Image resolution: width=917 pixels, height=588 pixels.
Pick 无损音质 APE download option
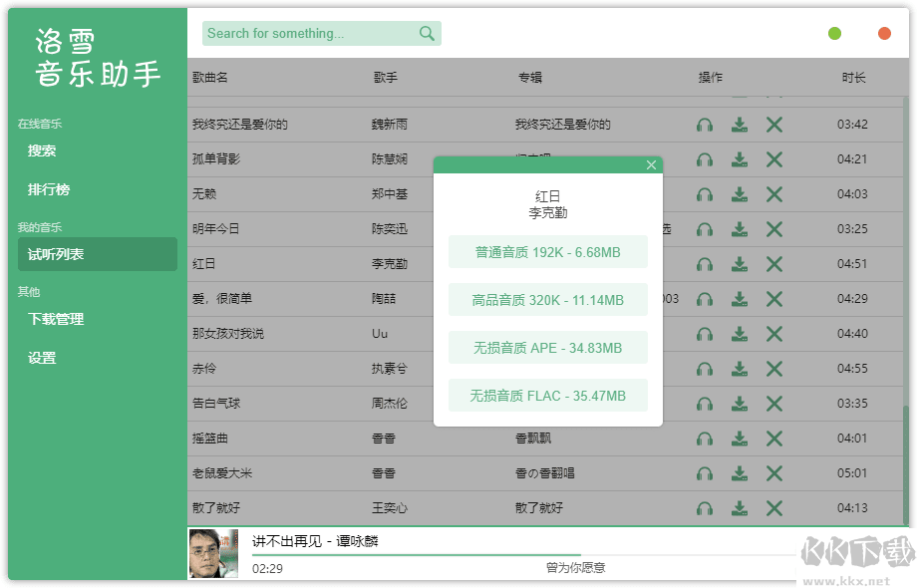coord(548,348)
